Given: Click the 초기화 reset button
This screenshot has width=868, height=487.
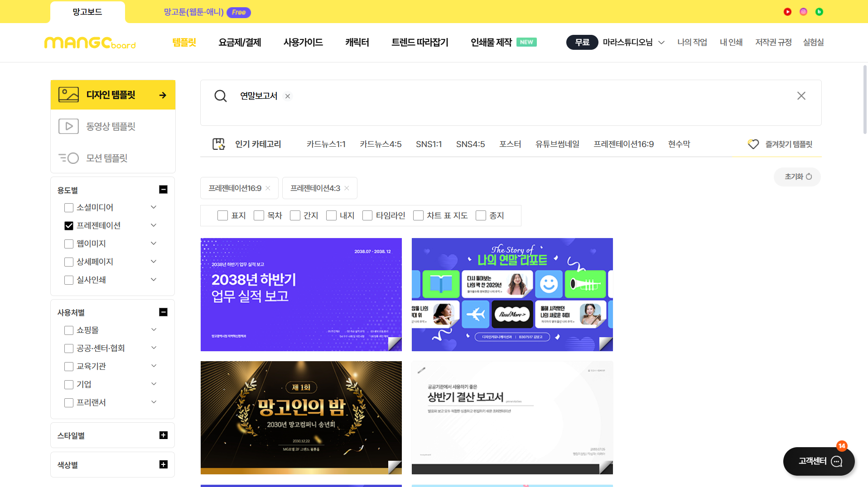Looking at the screenshot, I should point(797,177).
